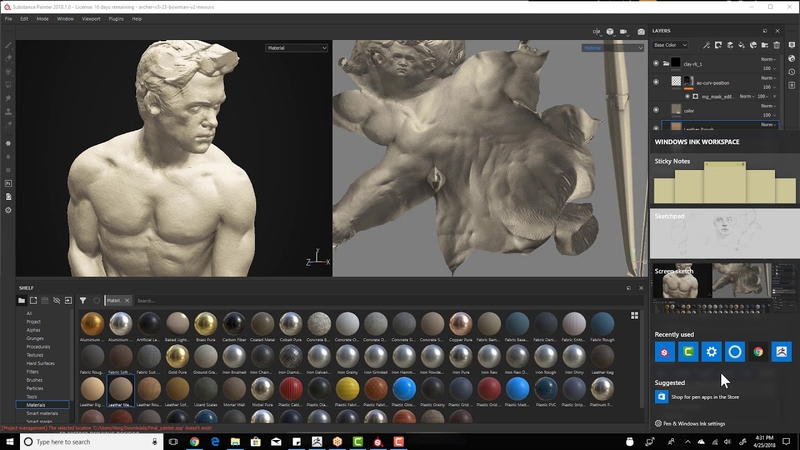The width and height of the screenshot is (800, 450).
Task: Select Materials category in shelf
Action: tap(42, 405)
